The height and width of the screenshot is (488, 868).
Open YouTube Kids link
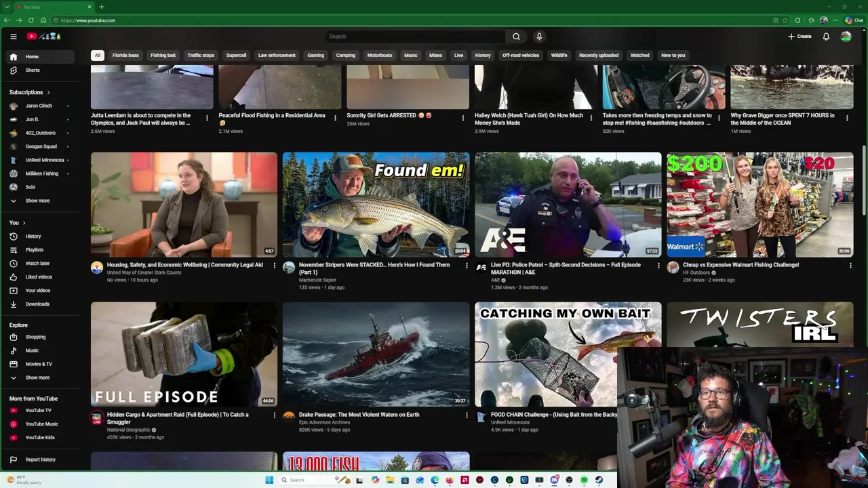40,438
